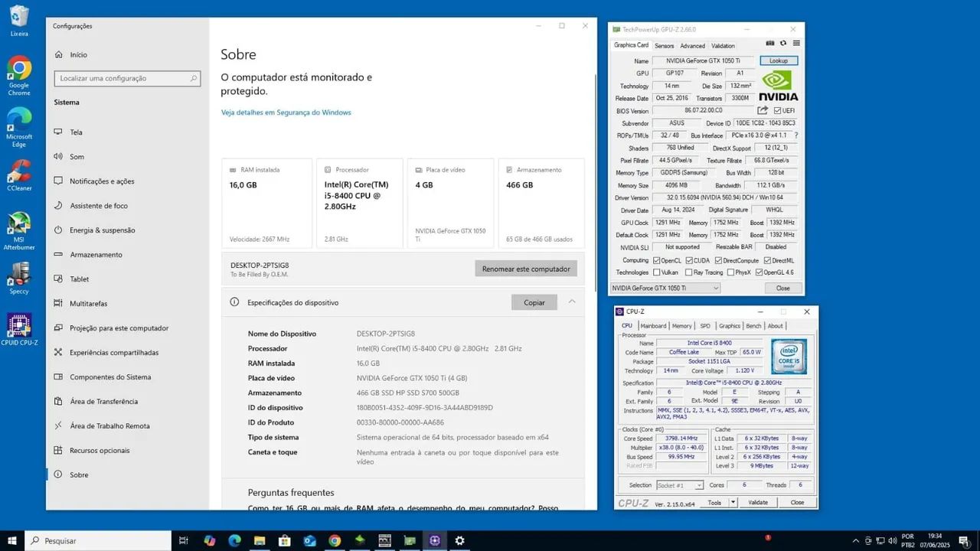The image size is (980, 551).
Task: Open the CPU-Z Mainboard tab
Action: (653, 326)
